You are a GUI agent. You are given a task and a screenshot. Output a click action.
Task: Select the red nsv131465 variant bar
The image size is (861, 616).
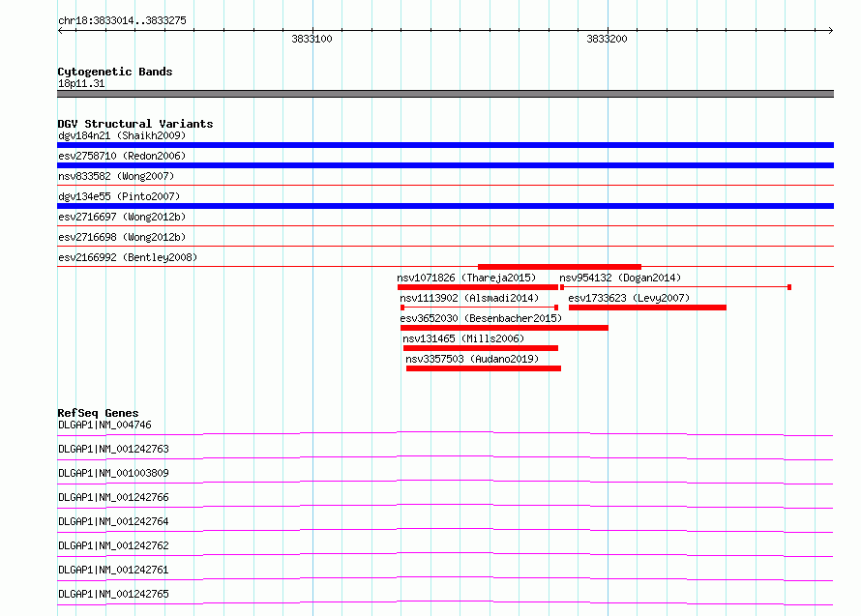481,348
